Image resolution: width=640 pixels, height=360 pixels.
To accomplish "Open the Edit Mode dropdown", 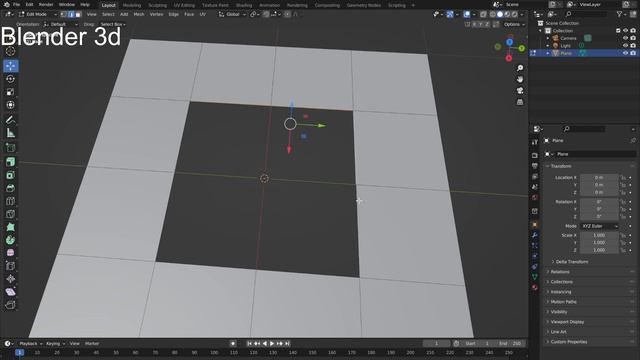I will [x=37, y=14].
